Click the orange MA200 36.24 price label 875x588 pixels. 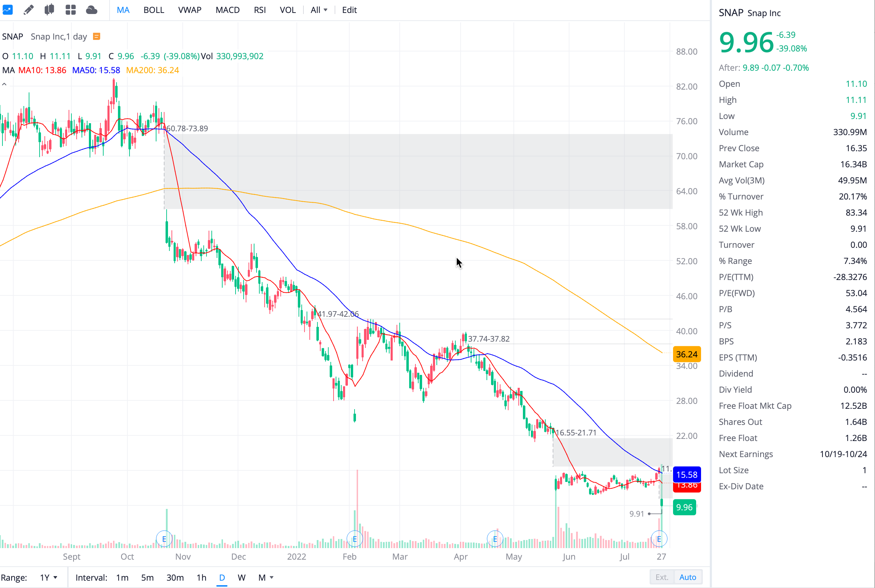click(x=686, y=354)
